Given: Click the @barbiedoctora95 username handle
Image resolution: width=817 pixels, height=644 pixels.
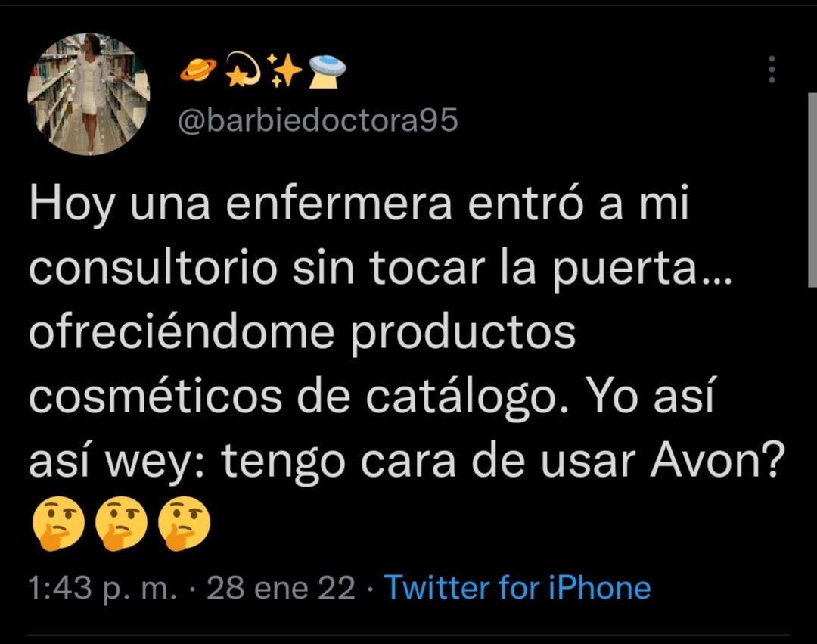Looking at the screenshot, I should pos(318,120).
